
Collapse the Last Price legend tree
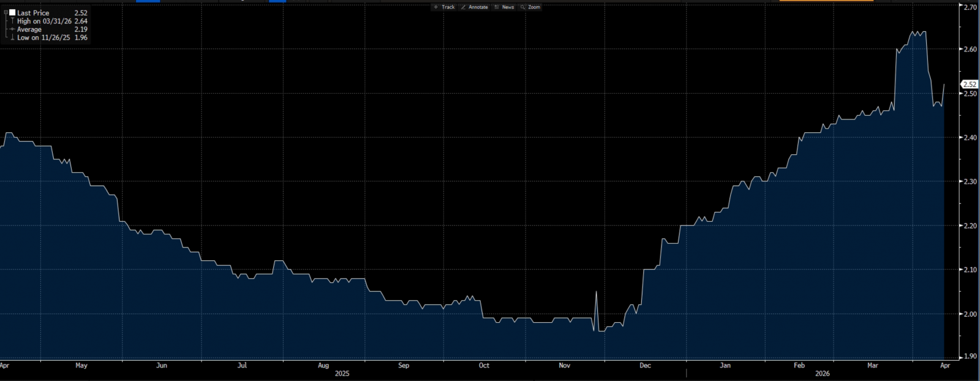click(6, 12)
